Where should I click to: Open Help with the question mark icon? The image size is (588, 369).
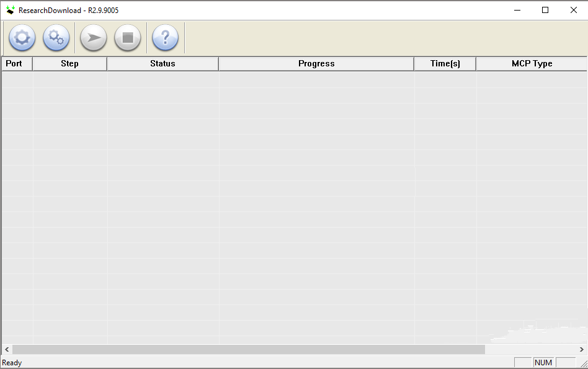pos(165,38)
